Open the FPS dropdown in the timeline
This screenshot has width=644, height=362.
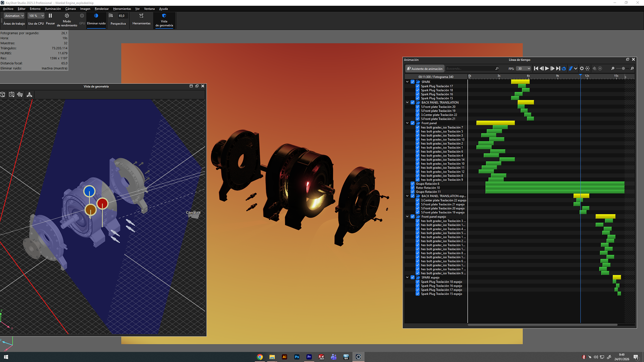click(524, 68)
